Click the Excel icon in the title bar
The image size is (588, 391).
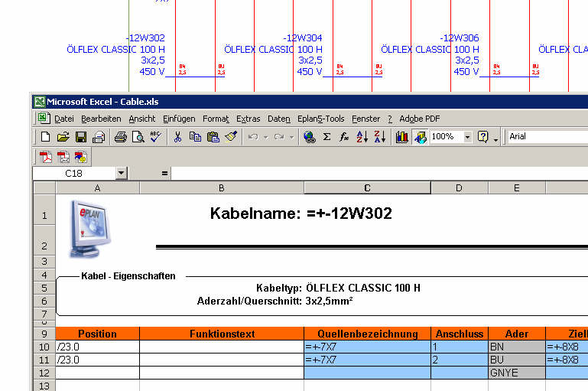pos(39,102)
